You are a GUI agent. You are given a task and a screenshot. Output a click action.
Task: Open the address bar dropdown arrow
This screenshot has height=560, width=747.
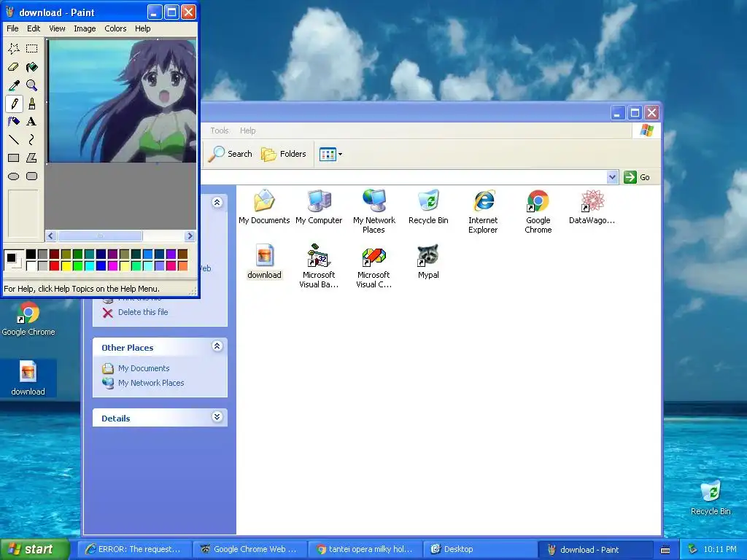[612, 177]
